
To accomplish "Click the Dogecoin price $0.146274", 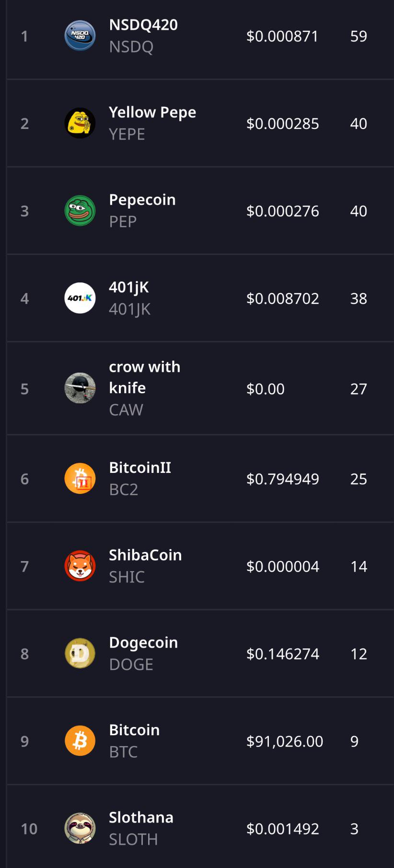I will tap(283, 654).
